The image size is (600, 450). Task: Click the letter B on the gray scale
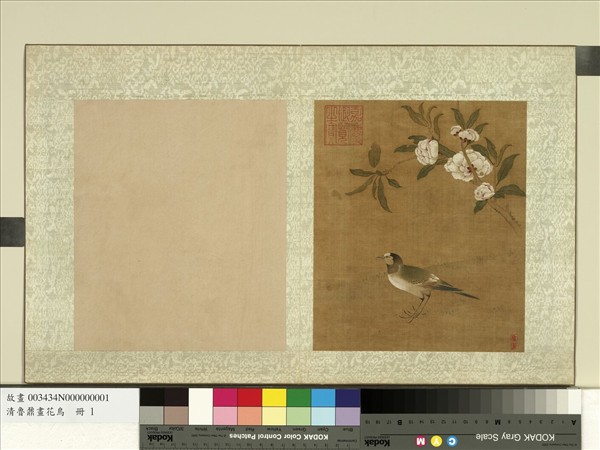point(399,422)
